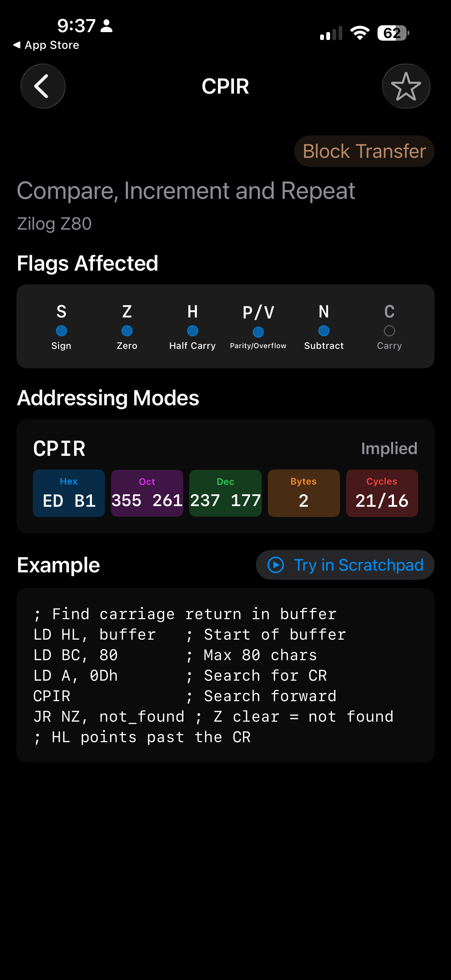451x980 pixels.
Task: Tap the Sign flag indicator dot
Action: click(61, 331)
